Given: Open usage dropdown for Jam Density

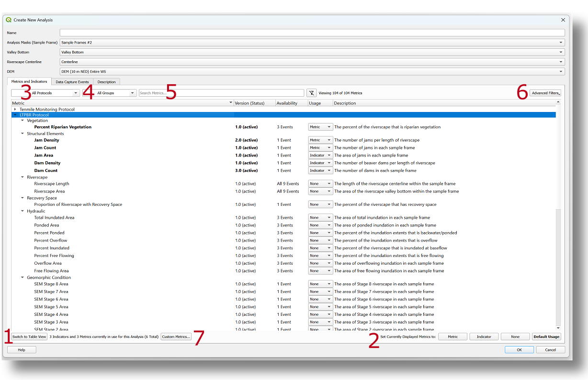Looking at the screenshot, I should click(320, 140).
